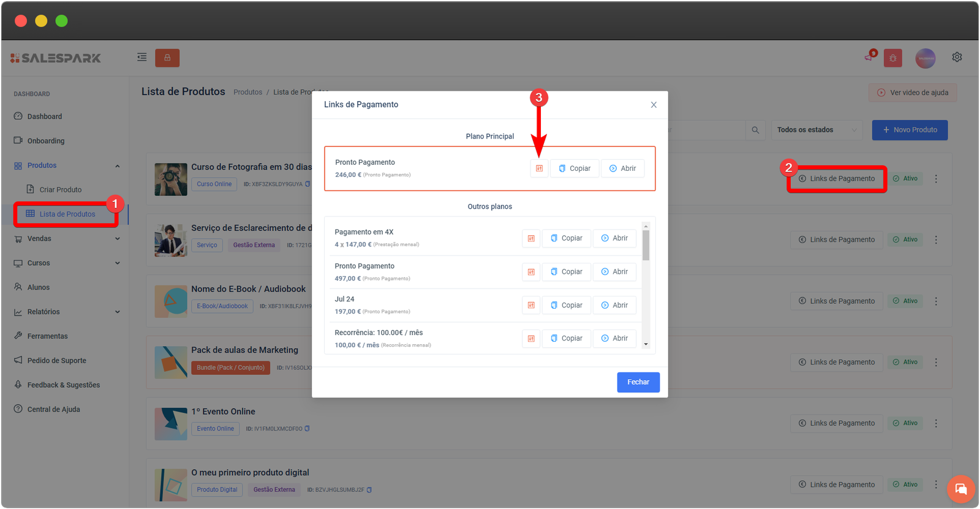The height and width of the screenshot is (509, 980).
Task: Open the live chat bubble icon
Action: point(960,489)
